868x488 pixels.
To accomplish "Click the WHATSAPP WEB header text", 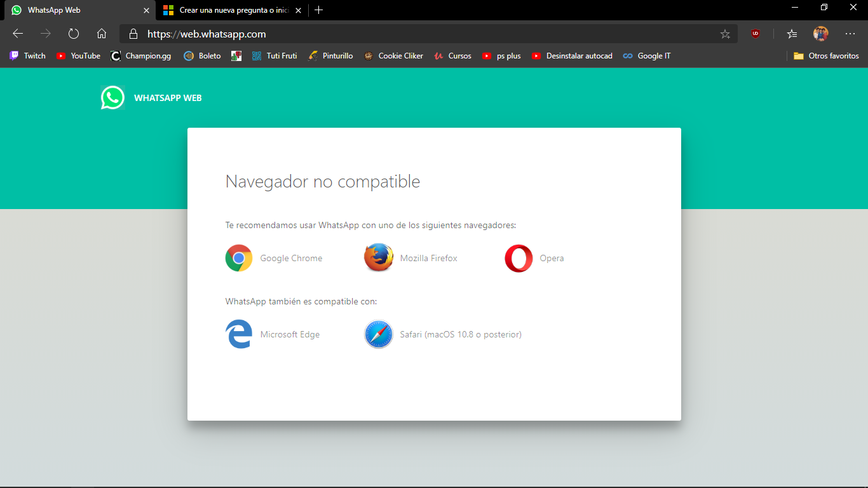I will click(x=168, y=98).
